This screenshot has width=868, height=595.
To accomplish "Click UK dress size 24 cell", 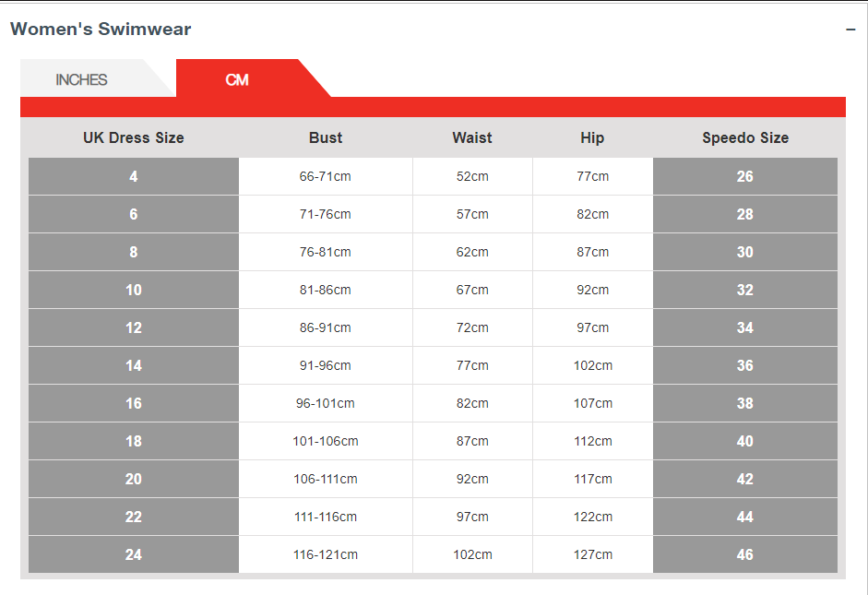I will click(x=134, y=554).
